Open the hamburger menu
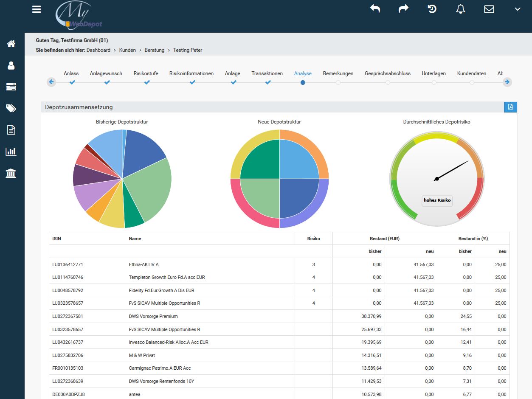This screenshot has height=399, width=532. pyautogui.click(x=37, y=9)
